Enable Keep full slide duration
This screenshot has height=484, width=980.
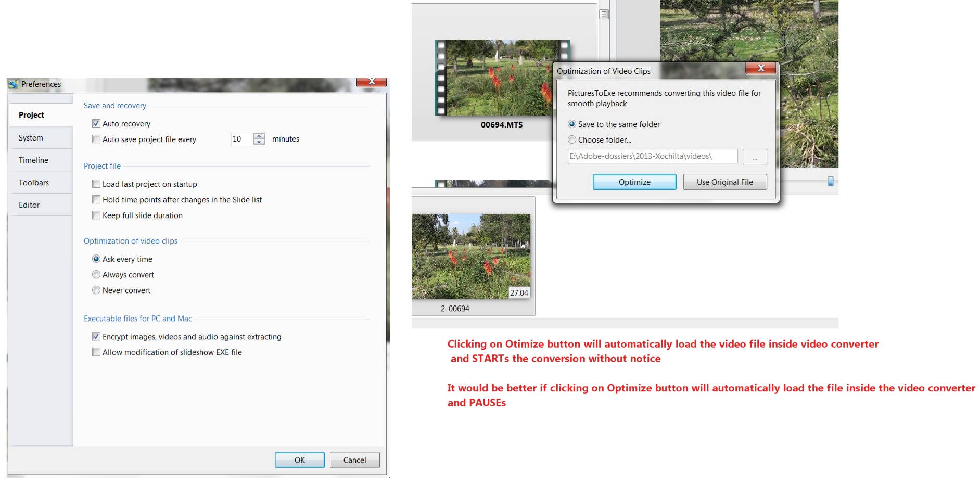click(x=96, y=215)
